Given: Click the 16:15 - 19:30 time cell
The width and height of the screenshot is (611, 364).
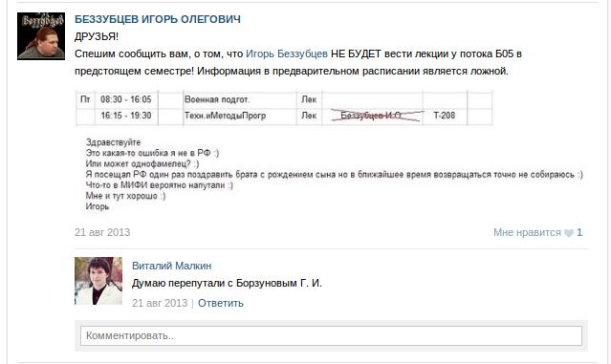Looking at the screenshot, I should [126, 116].
